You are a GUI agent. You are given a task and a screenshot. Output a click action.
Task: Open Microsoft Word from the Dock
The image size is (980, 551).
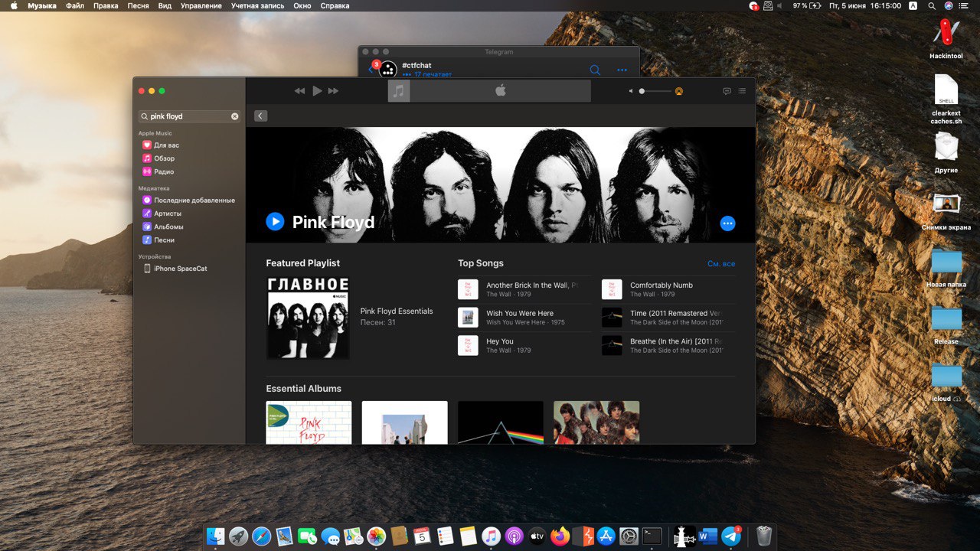(708, 536)
